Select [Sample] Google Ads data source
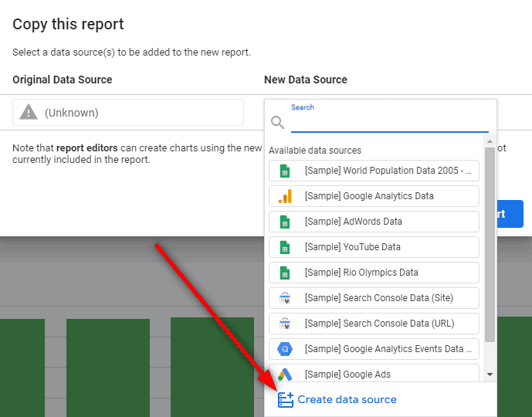532x417 pixels. (374, 373)
